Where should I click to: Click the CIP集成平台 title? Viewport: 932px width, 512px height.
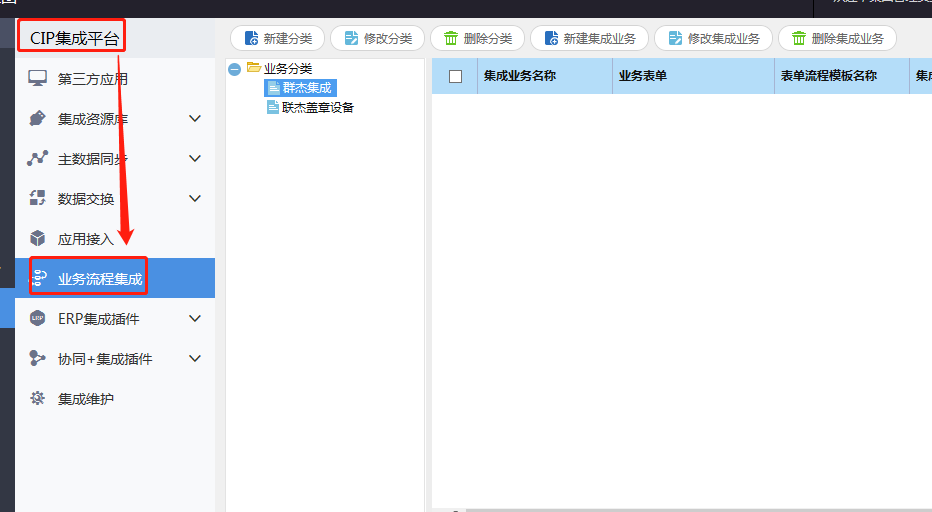coord(74,39)
